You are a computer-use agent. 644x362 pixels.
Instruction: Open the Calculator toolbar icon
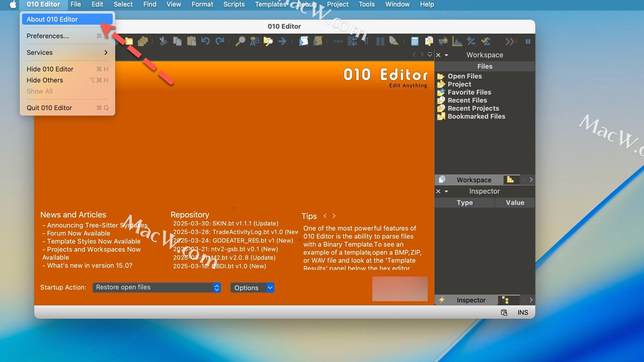point(415,41)
